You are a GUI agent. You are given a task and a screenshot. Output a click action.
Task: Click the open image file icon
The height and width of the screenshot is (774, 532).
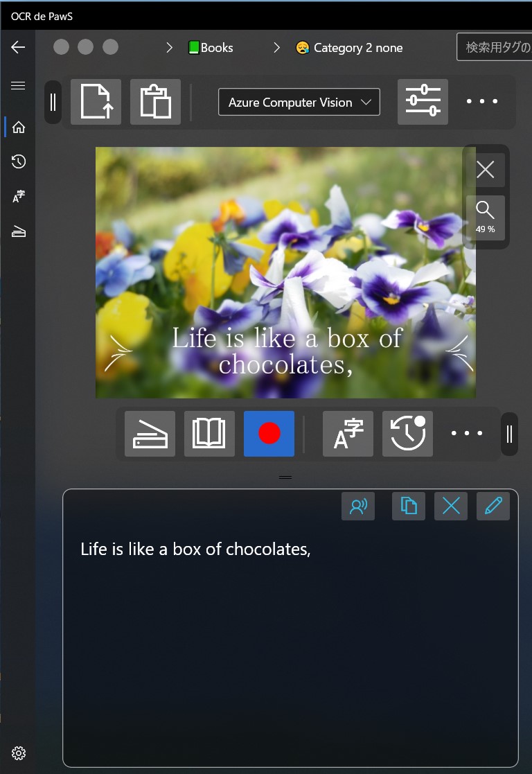pos(96,102)
